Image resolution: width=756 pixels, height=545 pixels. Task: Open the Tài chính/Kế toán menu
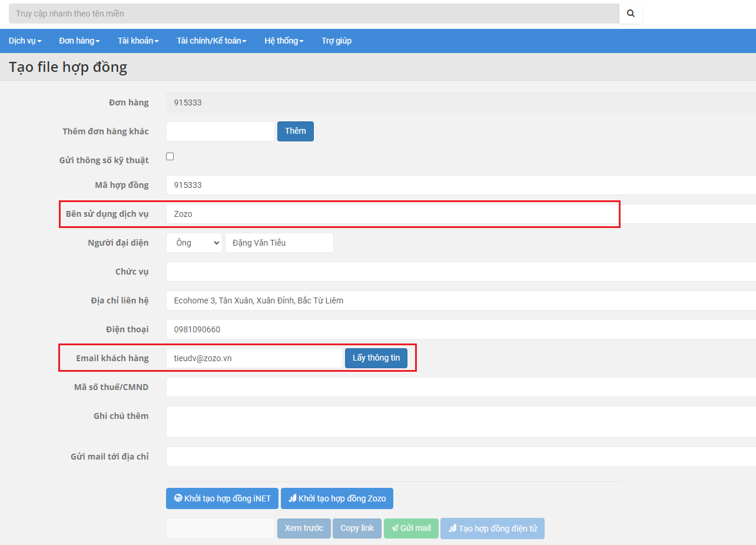pyautogui.click(x=211, y=41)
